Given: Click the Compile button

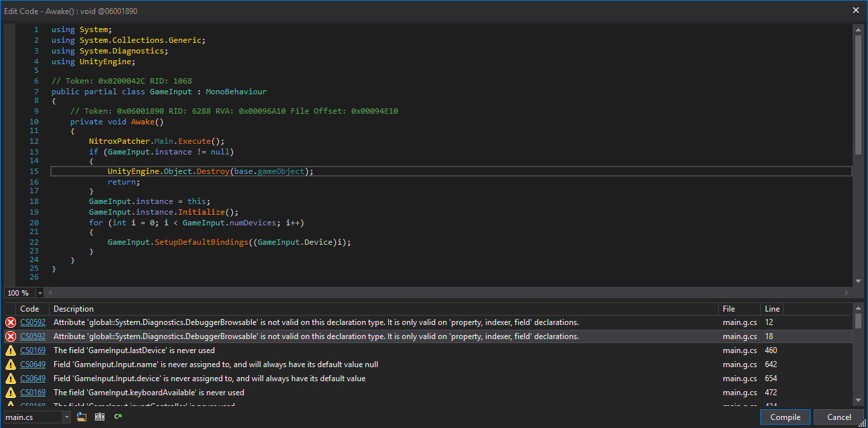Looking at the screenshot, I should pos(784,416).
